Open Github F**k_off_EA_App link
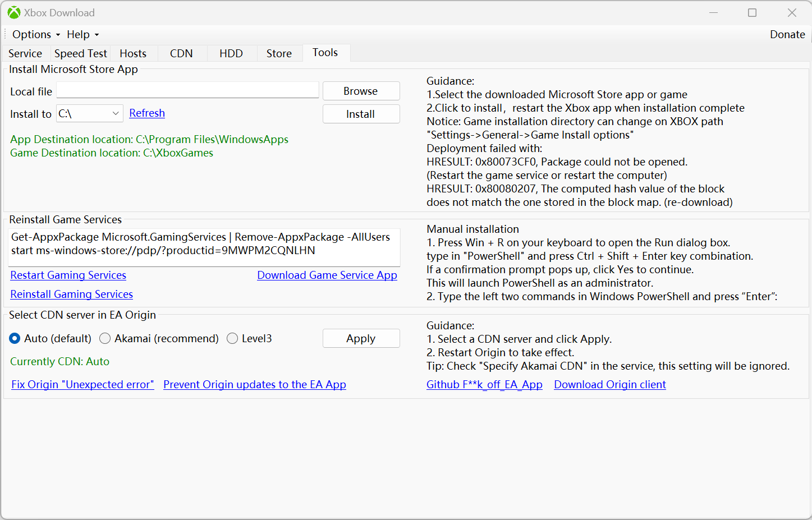The height and width of the screenshot is (520, 812). coord(484,384)
